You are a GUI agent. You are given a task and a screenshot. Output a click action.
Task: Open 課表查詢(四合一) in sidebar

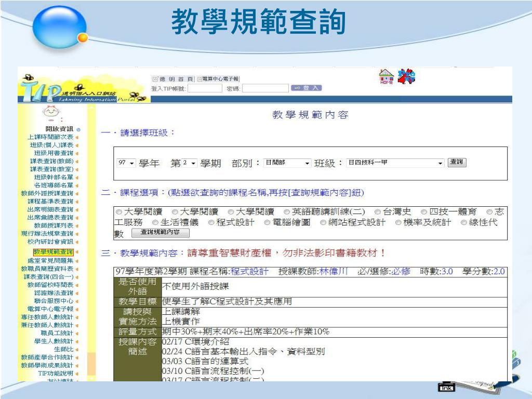pyautogui.click(x=48, y=277)
